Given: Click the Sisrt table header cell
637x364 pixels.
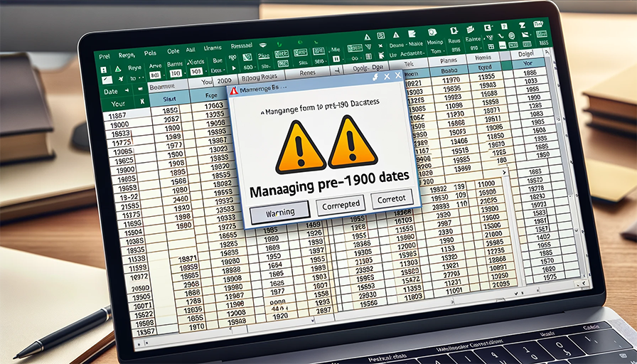Looking at the screenshot, I should 170,98.
